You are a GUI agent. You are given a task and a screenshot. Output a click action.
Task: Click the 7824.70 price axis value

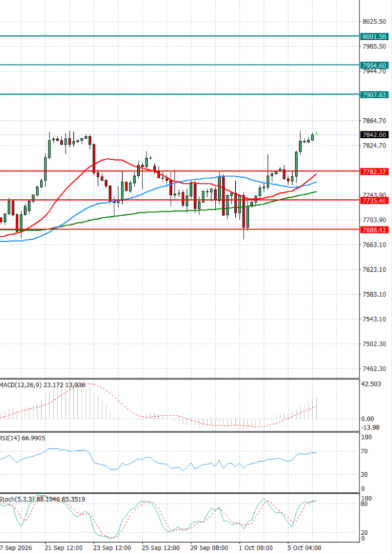click(374, 146)
